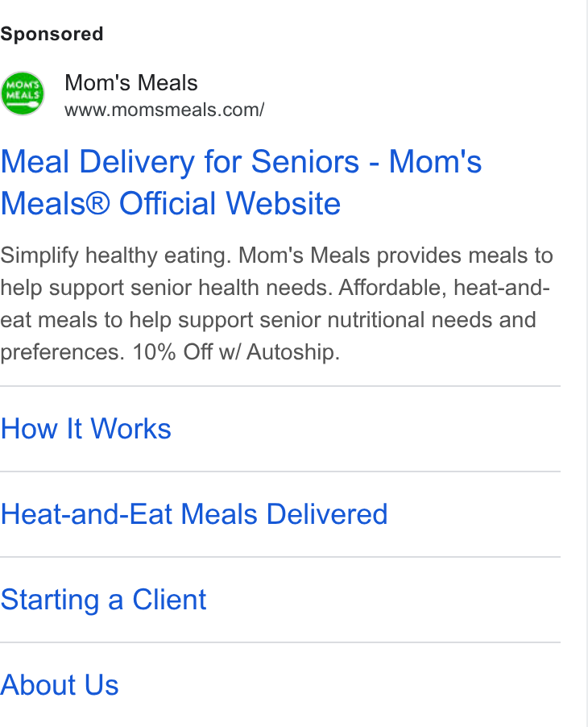Click the Sponsored label
Screen dimensions: 588x727
52,34
